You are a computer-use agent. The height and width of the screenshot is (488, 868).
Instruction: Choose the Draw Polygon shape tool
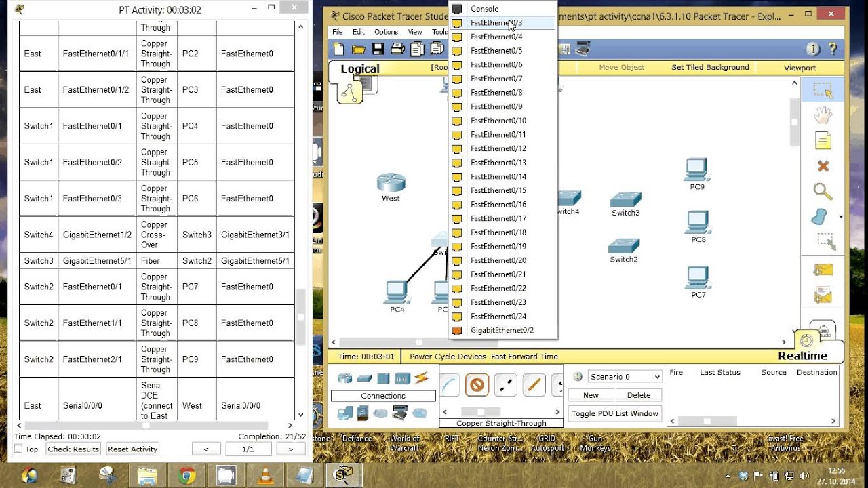click(x=820, y=217)
